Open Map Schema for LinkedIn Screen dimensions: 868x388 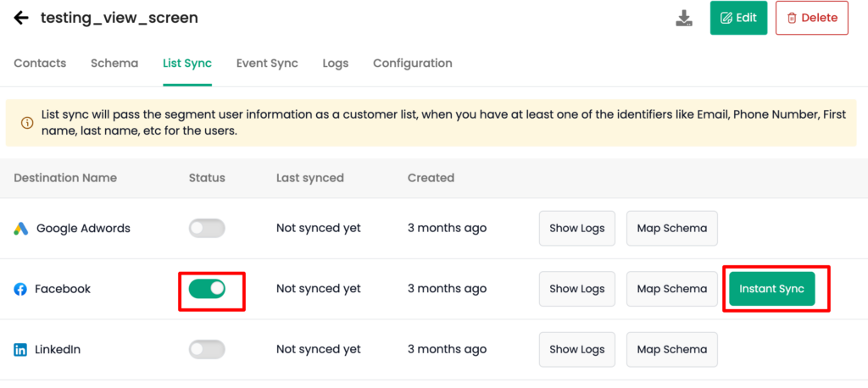[x=672, y=349]
